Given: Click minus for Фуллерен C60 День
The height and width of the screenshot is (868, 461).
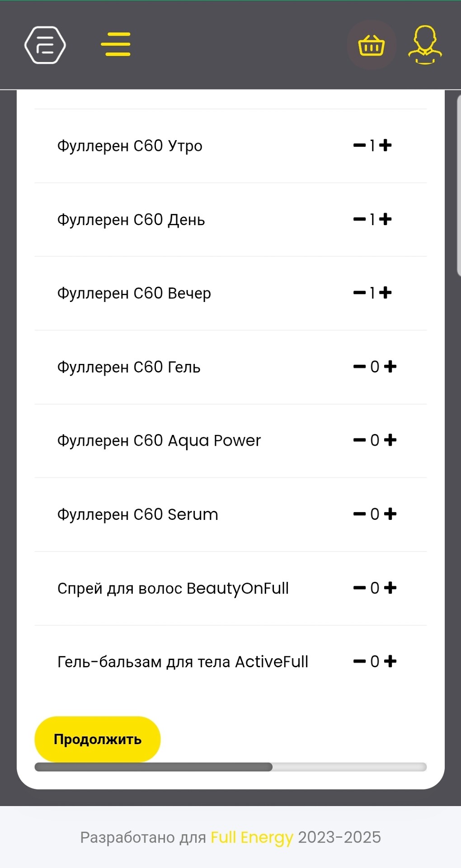Looking at the screenshot, I should [359, 220].
